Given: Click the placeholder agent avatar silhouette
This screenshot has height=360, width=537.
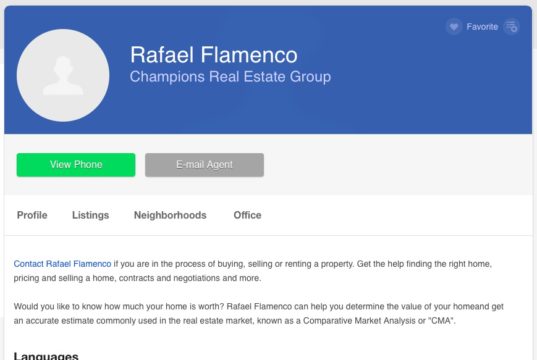Looking at the screenshot, I should coord(63,75).
